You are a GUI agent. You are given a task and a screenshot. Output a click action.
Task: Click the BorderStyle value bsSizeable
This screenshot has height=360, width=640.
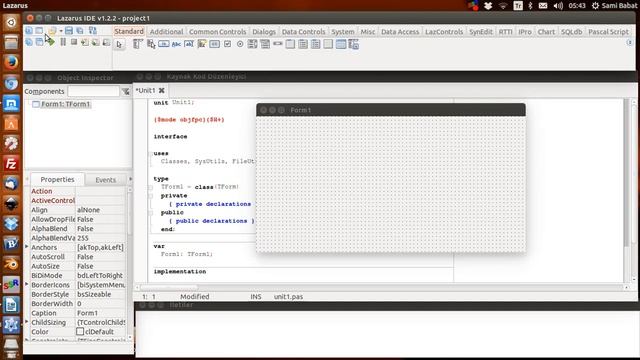[x=100, y=294]
